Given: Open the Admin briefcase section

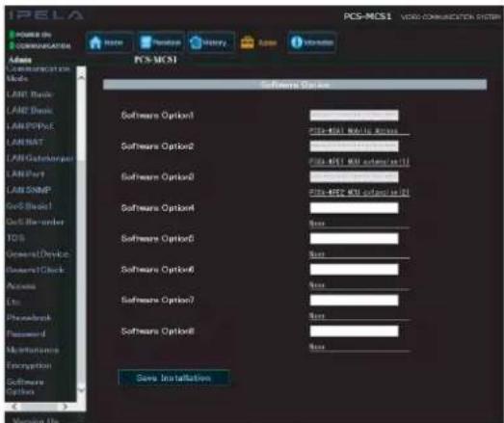Looking at the screenshot, I should point(259,42).
